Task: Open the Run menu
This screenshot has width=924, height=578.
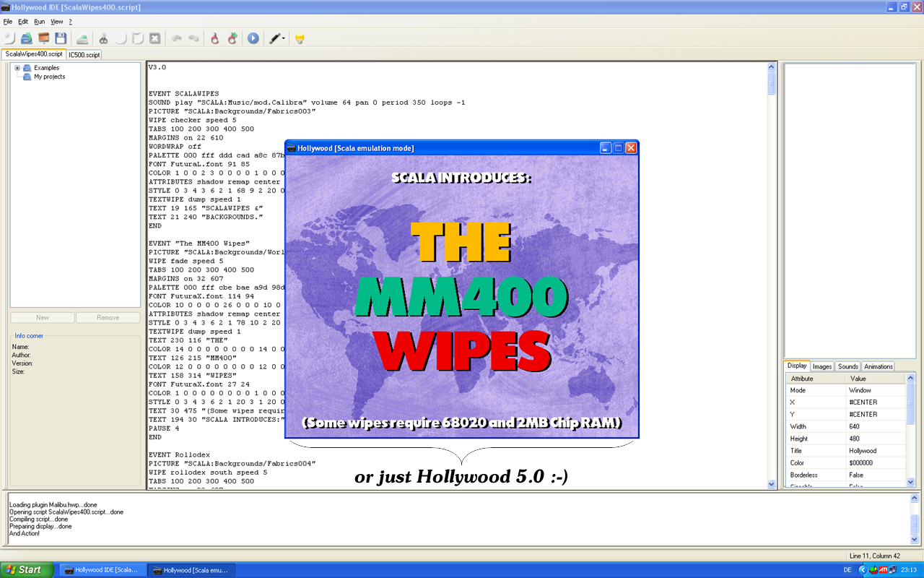Action: pos(39,22)
